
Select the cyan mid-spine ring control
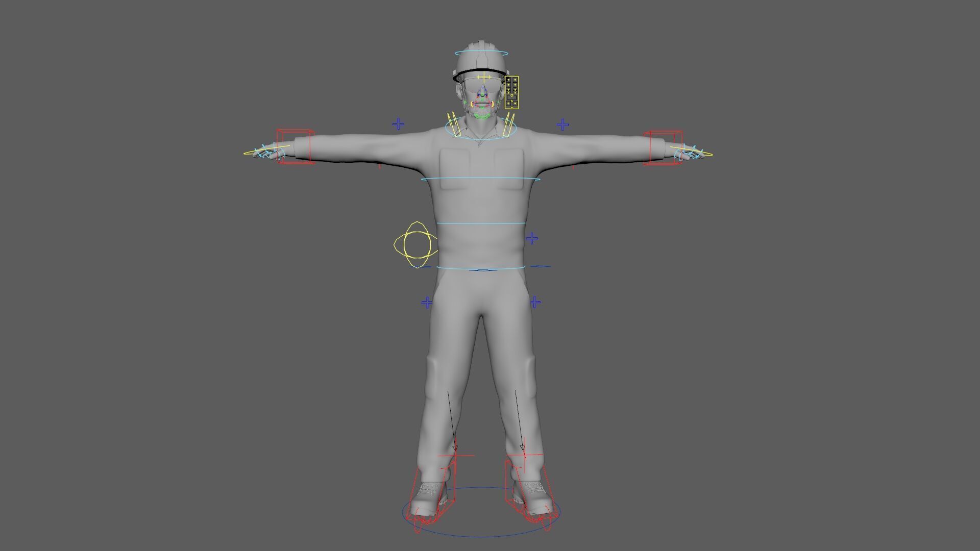click(x=481, y=223)
